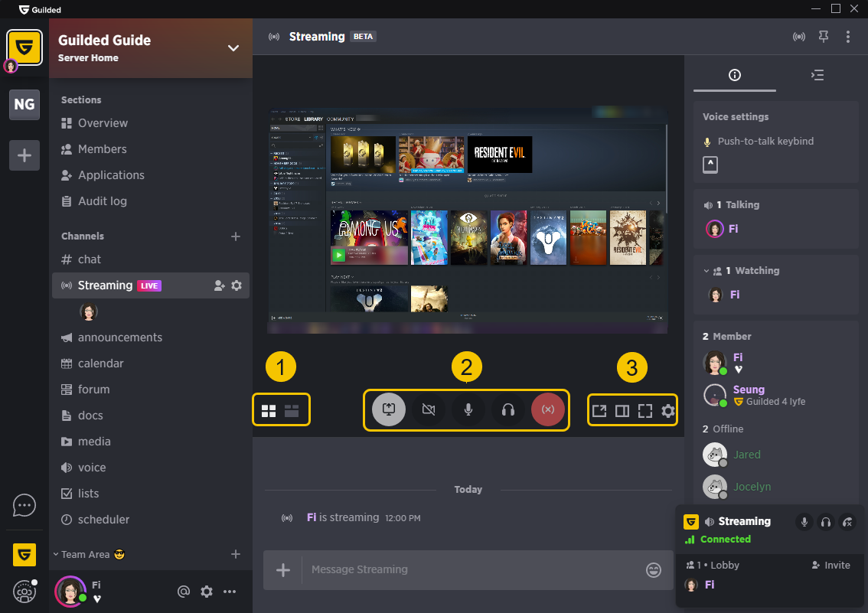Add a new server with plus button

(24, 155)
